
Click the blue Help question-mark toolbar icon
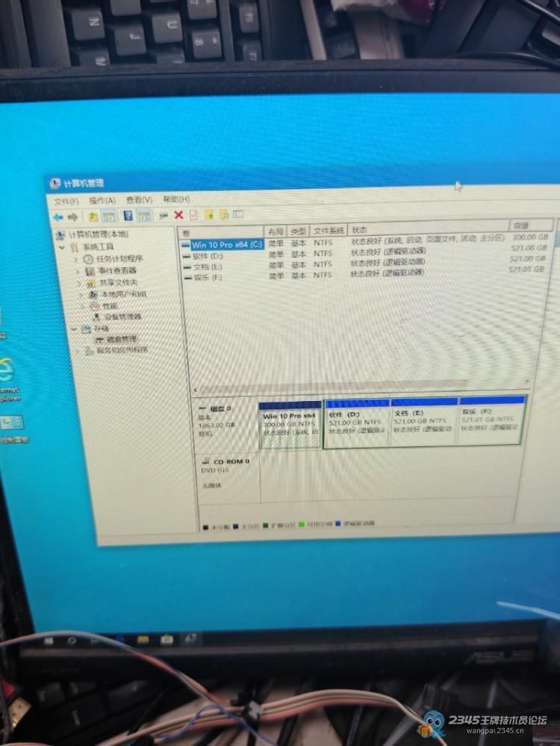pos(128,216)
